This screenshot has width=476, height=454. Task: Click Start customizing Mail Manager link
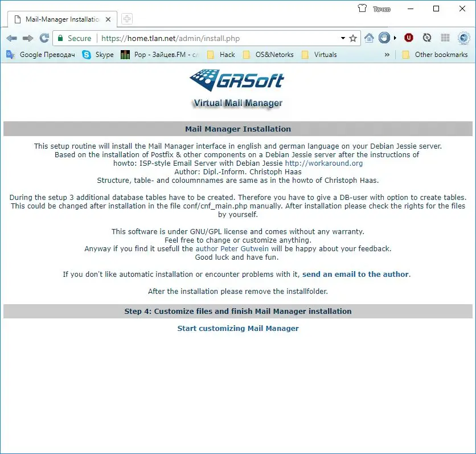tap(238, 328)
